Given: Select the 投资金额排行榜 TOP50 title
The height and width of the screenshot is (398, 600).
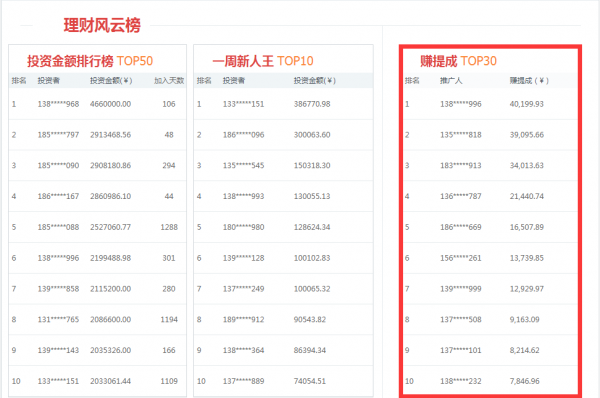Looking at the screenshot, I should pyautogui.click(x=90, y=61).
